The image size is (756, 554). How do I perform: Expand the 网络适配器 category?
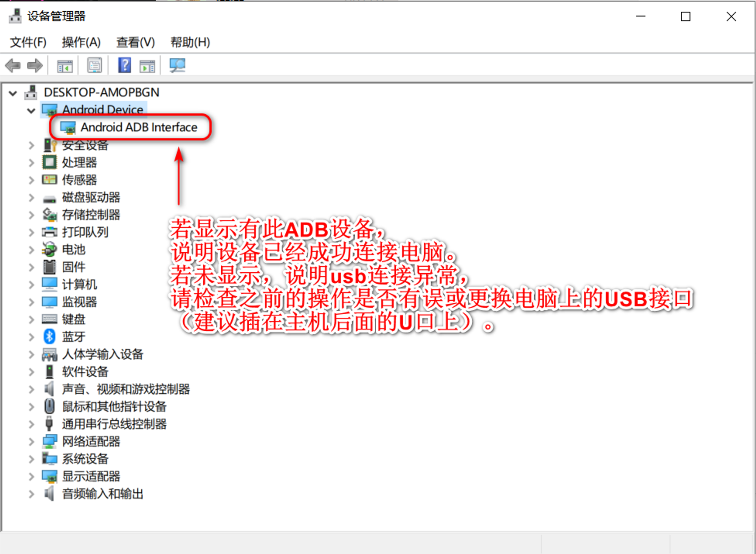click(x=31, y=441)
